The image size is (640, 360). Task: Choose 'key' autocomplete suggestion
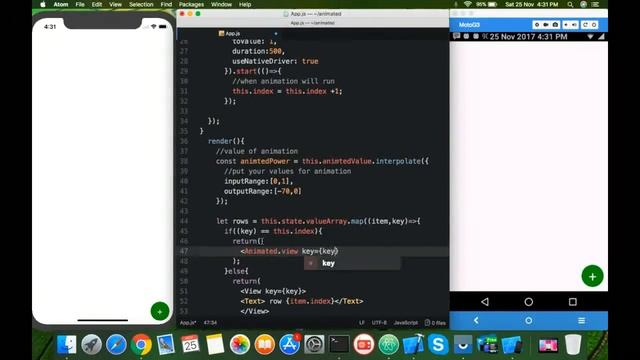click(352, 263)
